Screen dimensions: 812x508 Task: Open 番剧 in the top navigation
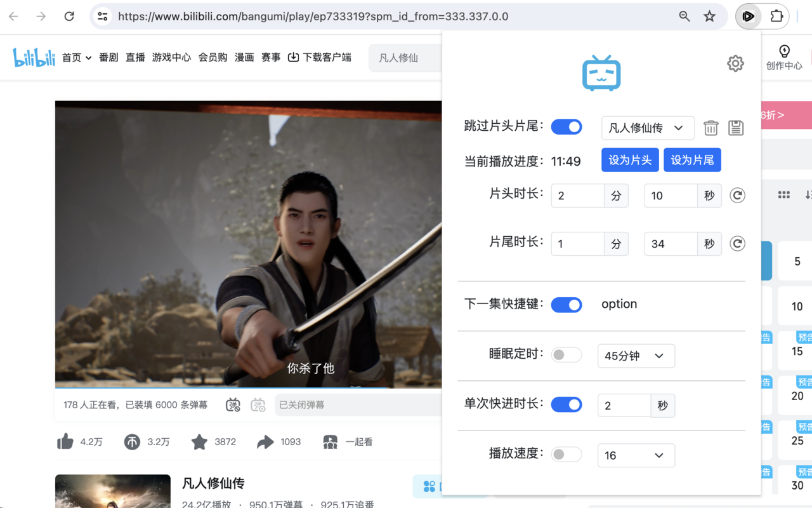click(108, 57)
